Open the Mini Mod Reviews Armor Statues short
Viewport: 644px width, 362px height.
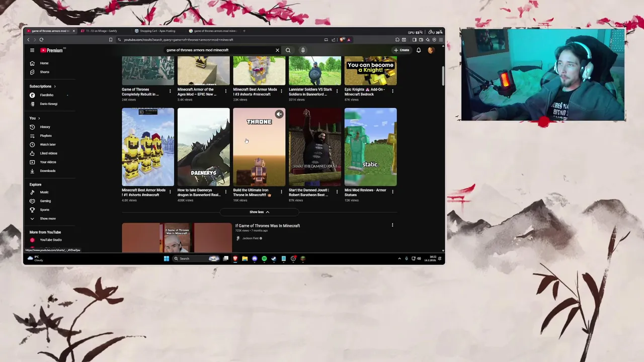tap(370, 147)
